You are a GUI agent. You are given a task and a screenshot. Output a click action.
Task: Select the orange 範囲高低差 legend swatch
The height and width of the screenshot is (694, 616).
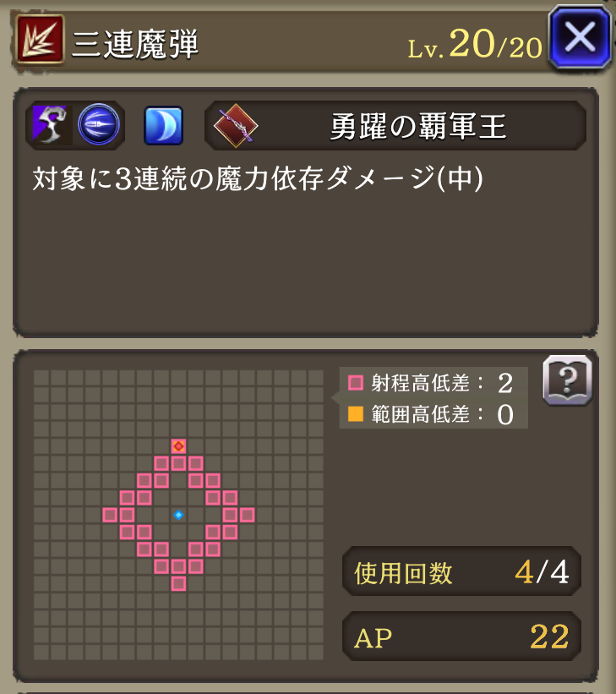[x=356, y=414]
